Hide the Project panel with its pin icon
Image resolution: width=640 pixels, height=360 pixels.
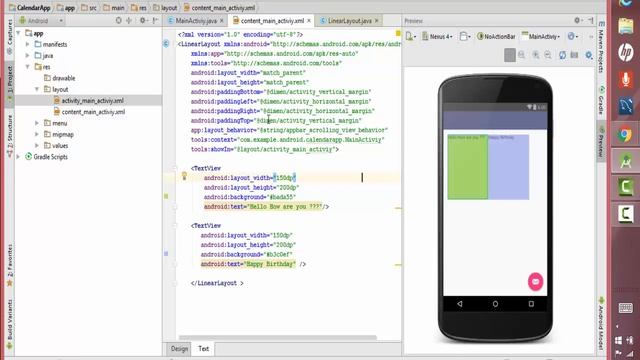155,20
